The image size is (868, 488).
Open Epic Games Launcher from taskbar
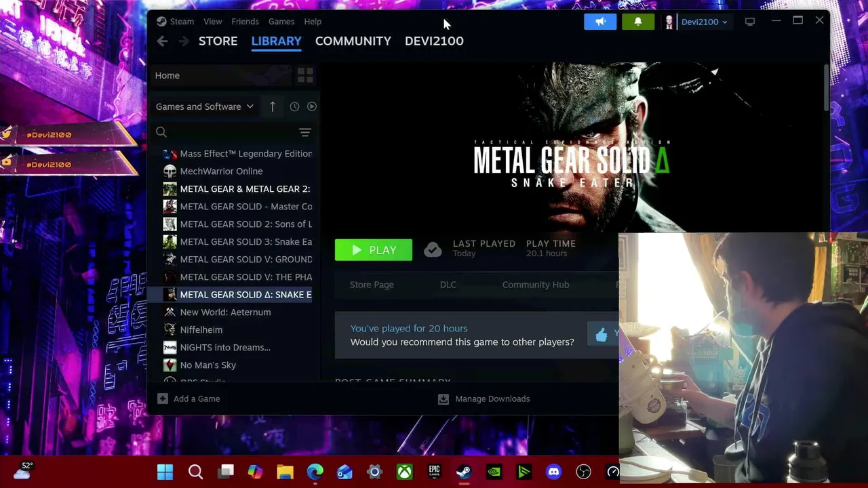434,472
